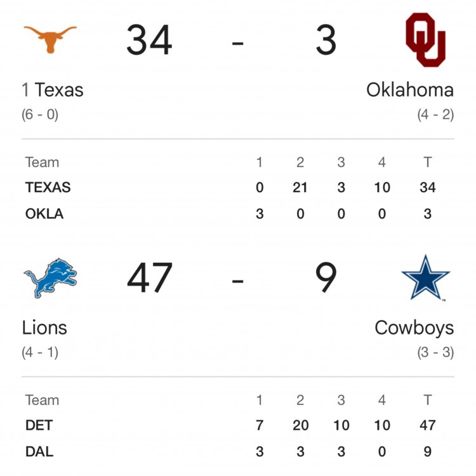Click the Cowboys' large final score 9
Screen dimensions: 476x476
click(326, 278)
